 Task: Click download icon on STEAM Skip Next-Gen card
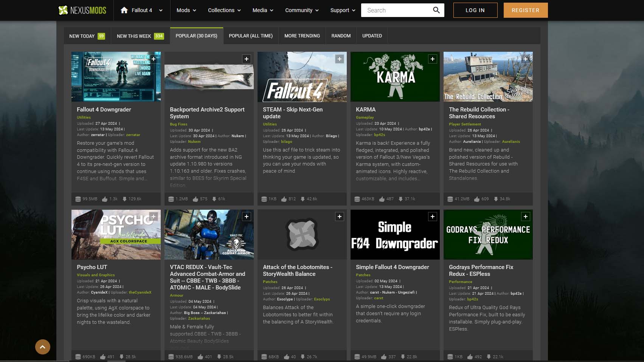click(x=303, y=199)
